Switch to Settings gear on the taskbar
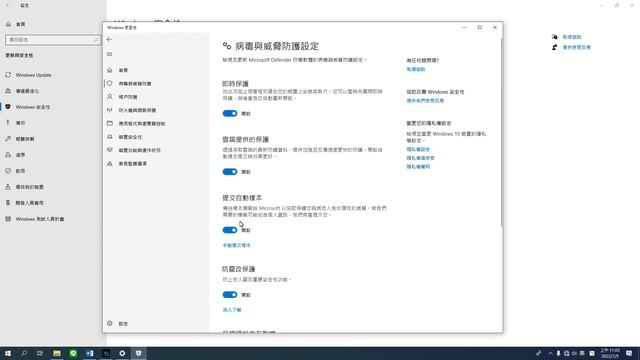The width and height of the screenshot is (640, 360). pyautogui.click(x=122, y=353)
